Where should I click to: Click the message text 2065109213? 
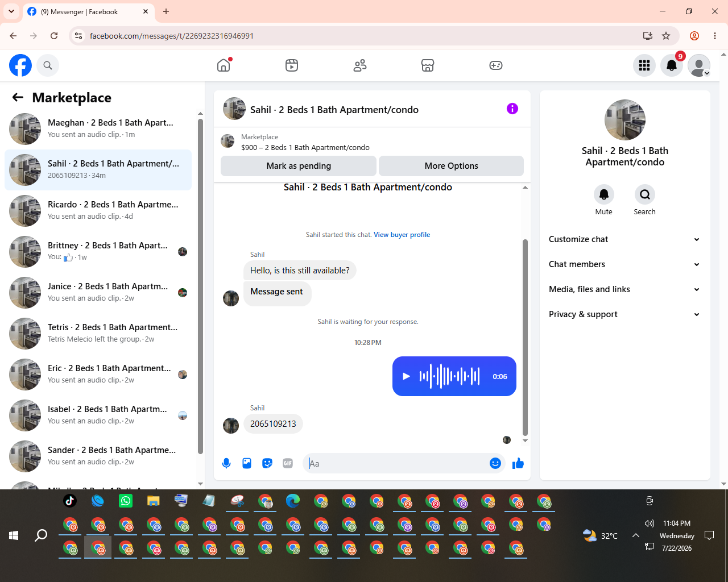273,424
